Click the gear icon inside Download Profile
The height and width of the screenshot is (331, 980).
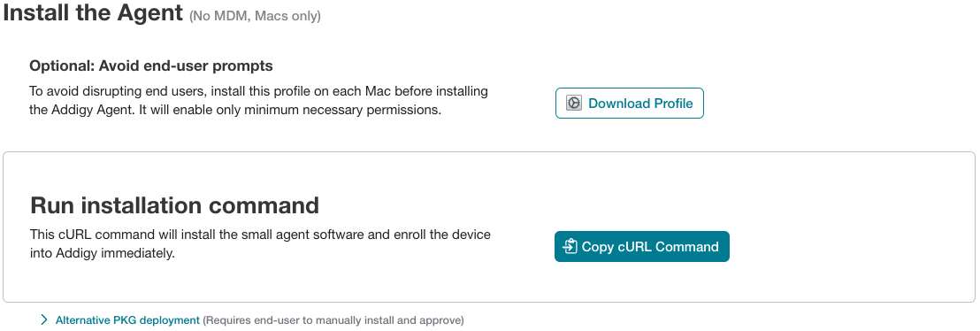coord(574,104)
